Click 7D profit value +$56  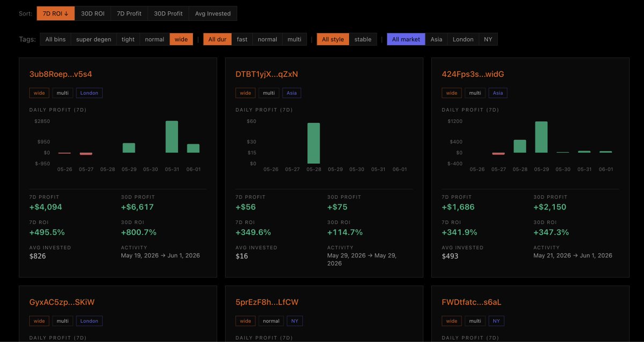pyautogui.click(x=245, y=207)
